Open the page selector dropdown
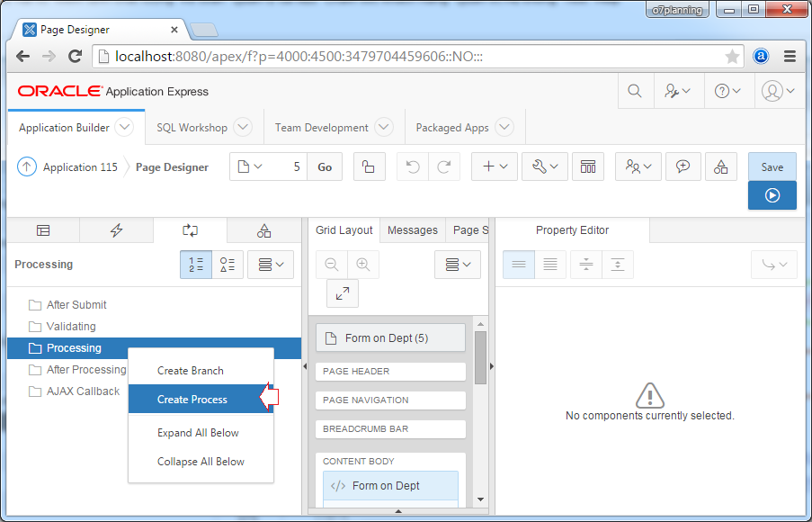Image resolution: width=812 pixels, height=522 pixels. click(250, 166)
